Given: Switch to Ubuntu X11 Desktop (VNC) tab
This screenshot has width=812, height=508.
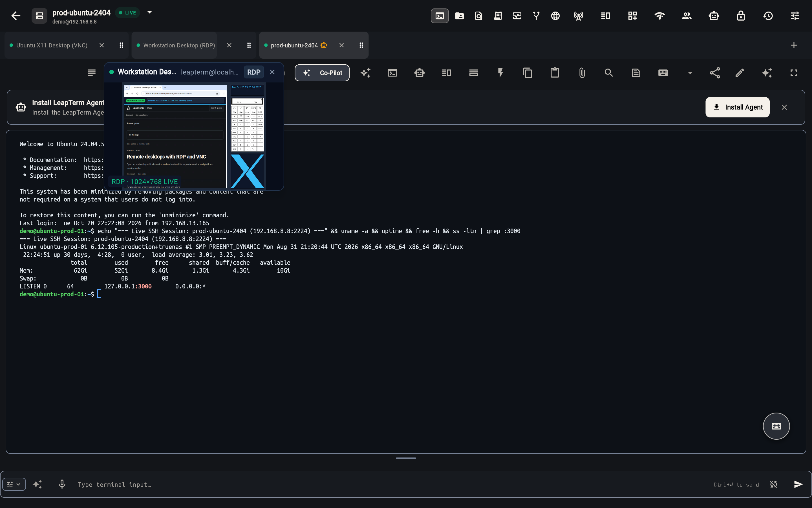Looking at the screenshot, I should click(52, 45).
